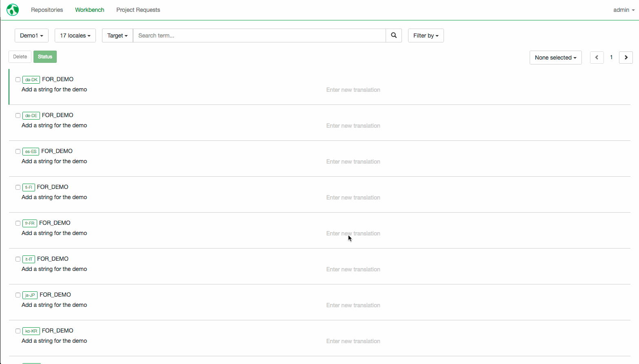The height and width of the screenshot is (364, 639).
Task: Click source text in es-ES row
Action: pos(54,161)
